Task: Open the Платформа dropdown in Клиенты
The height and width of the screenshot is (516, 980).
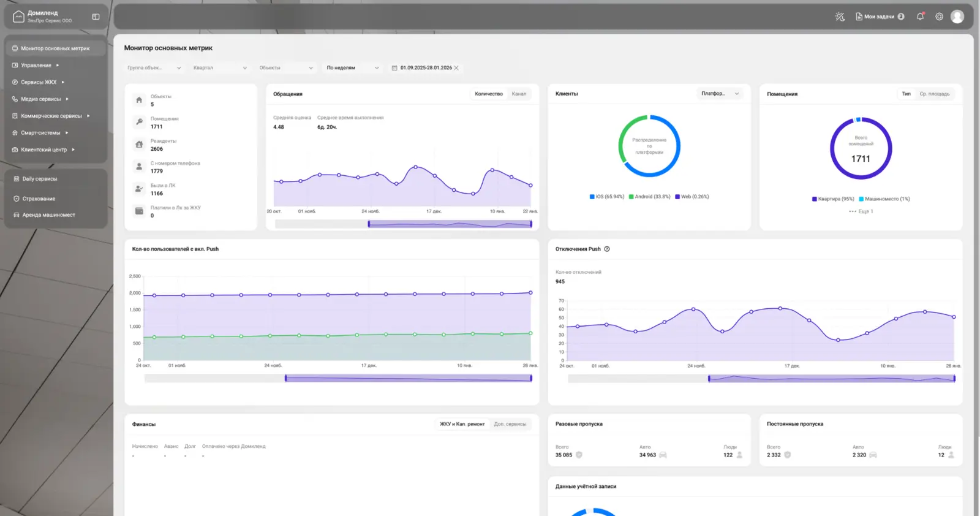Action: pos(720,94)
